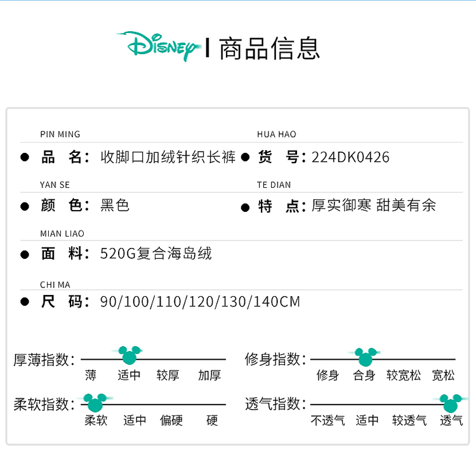Click 适中 under the softness scale
This screenshot has width=476, height=458.
135,421
